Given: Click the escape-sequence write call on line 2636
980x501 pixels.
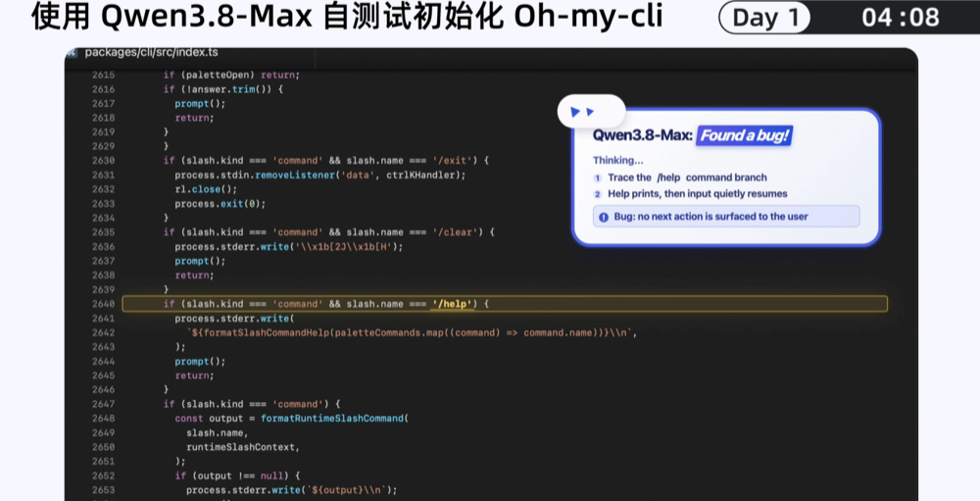Looking at the screenshot, I should pos(289,247).
